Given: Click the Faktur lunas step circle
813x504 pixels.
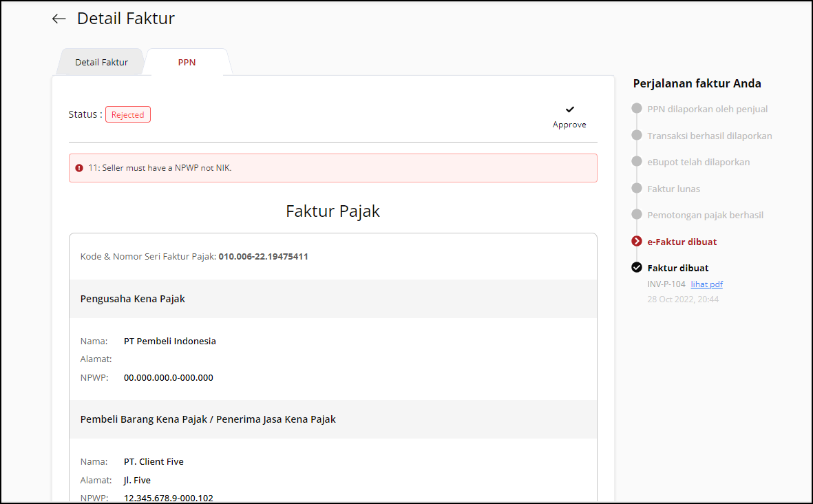Looking at the screenshot, I should click(x=637, y=189).
